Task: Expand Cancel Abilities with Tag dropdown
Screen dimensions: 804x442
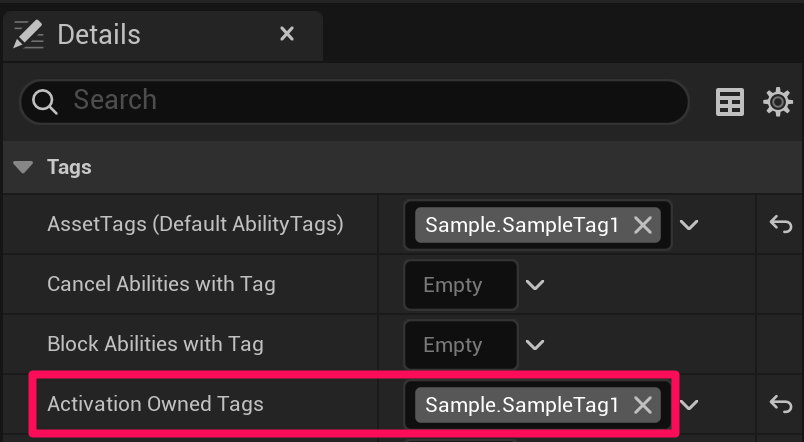Action: click(535, 285)
